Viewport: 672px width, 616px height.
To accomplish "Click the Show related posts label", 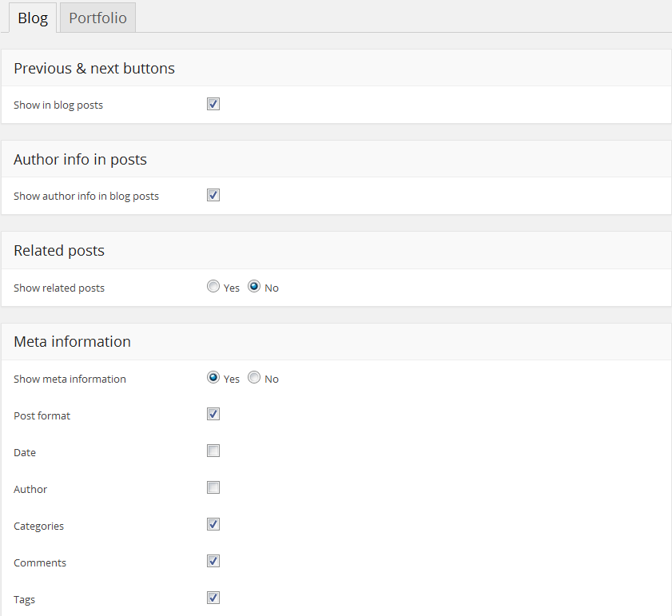I will [x=59, y=288].
